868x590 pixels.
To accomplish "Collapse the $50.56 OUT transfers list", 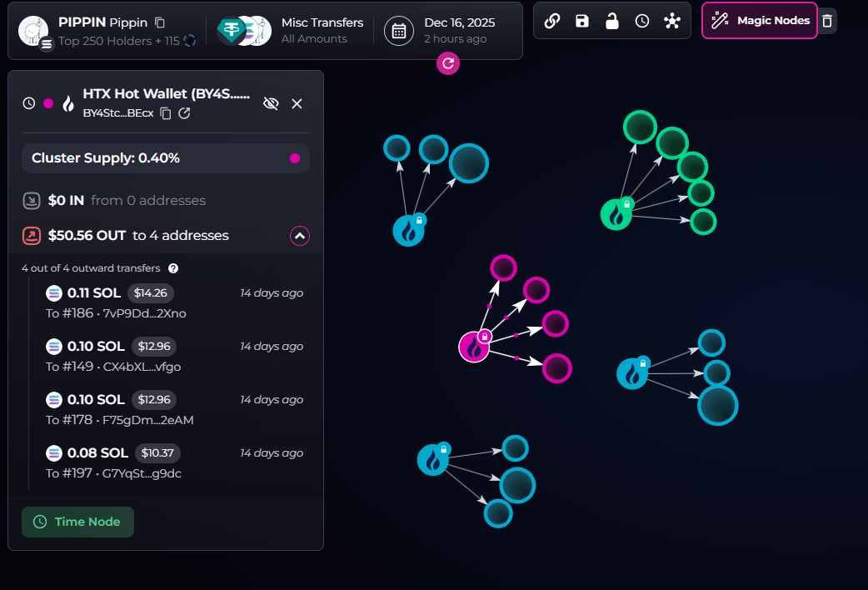I will pos(300,236).
